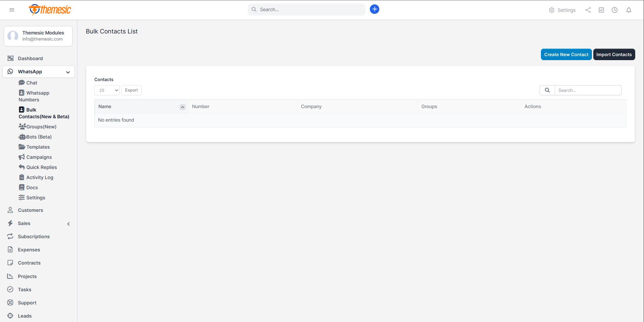The width and height of the screenshot is (644, 322).
Task: Click the magnifier icon in table search
Action: [547, 90]
